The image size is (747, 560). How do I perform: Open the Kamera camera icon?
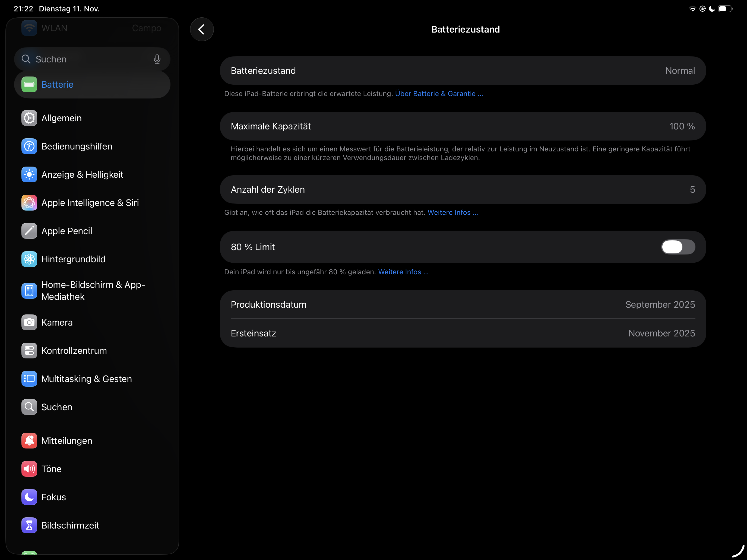tap(29, 322)
